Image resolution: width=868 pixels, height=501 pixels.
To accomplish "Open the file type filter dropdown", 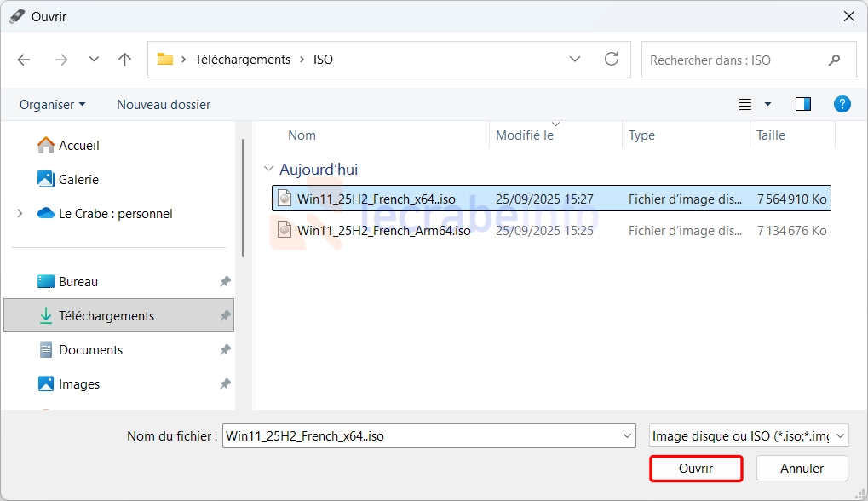I will 749,436.
